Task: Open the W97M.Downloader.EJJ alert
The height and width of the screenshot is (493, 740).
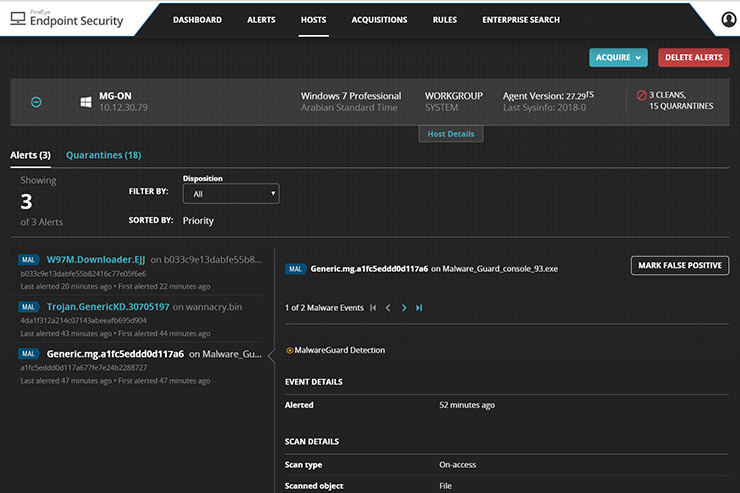Action: tap(96, 259)
